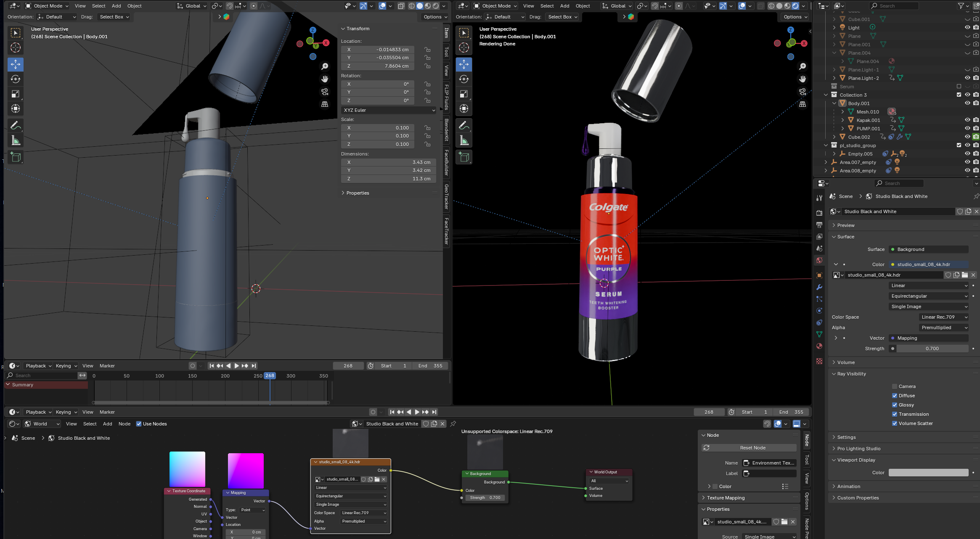Hide Body.001 in the outliner
The width and height of the screenshot is (980, 539).
(967, 103)
